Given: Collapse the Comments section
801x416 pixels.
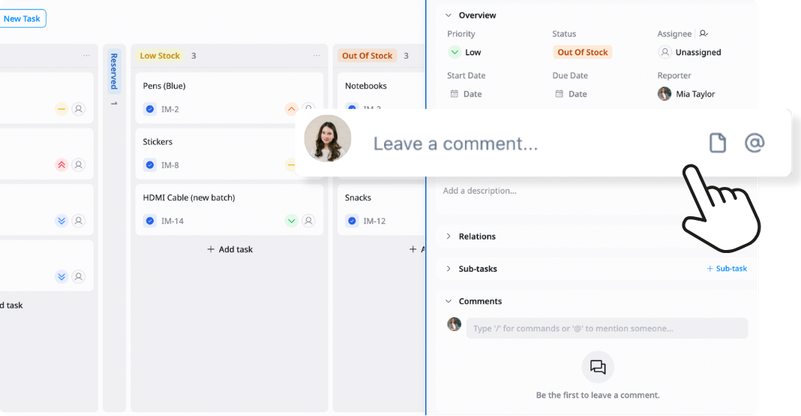Looking at the screenshot, I should [448, 302].
